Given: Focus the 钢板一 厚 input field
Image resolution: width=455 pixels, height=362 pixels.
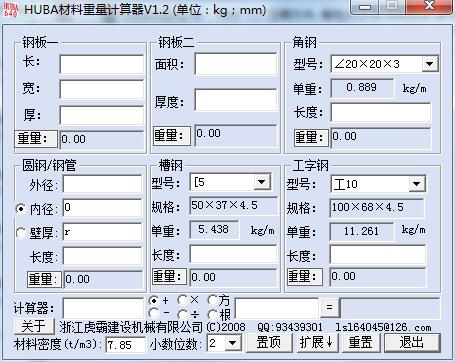Looking at the screenshot, I should (x=102, y=115).
